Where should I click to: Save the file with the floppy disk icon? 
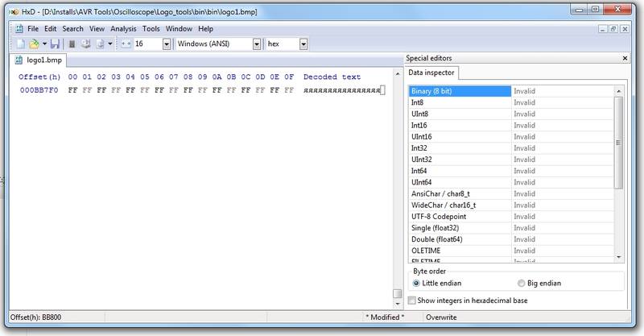click(56, 44)
